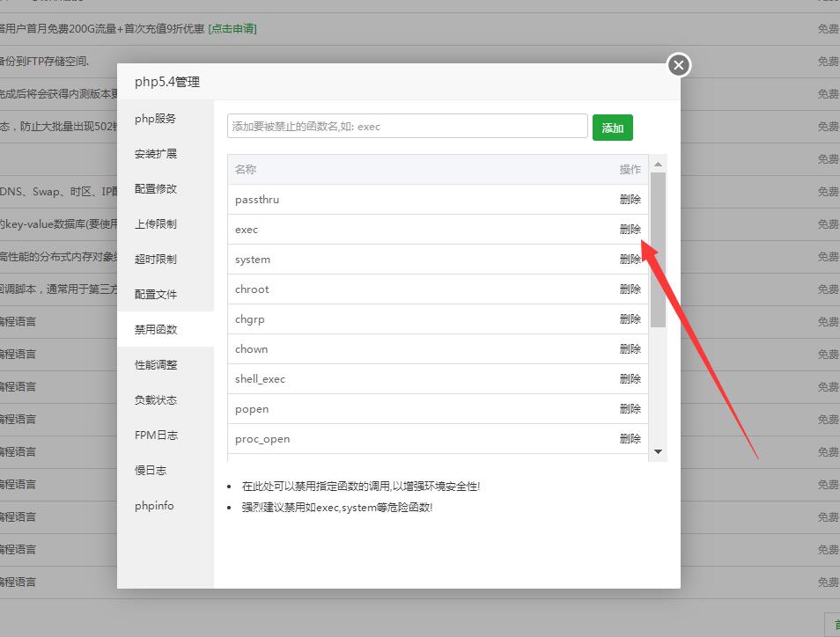Image resolution: width=840 pixels, height=637 pixels.
Task: View the 负载状态 tab
Action: click(x=156, y=400)
